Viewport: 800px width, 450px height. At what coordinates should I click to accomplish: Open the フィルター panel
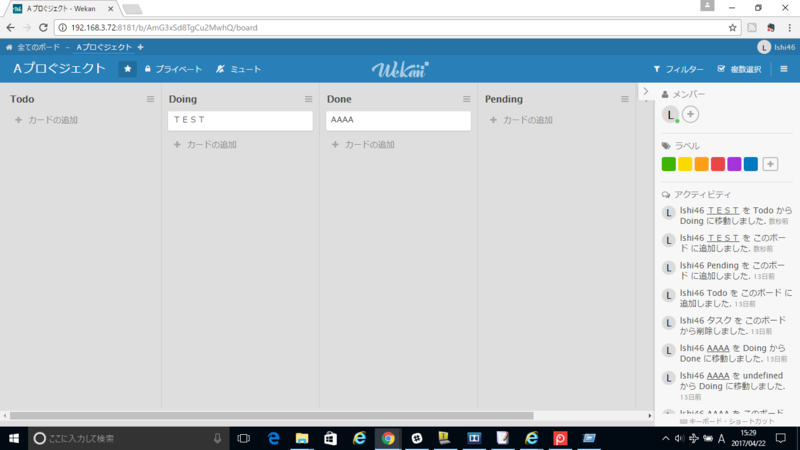[x=679, y=69]
